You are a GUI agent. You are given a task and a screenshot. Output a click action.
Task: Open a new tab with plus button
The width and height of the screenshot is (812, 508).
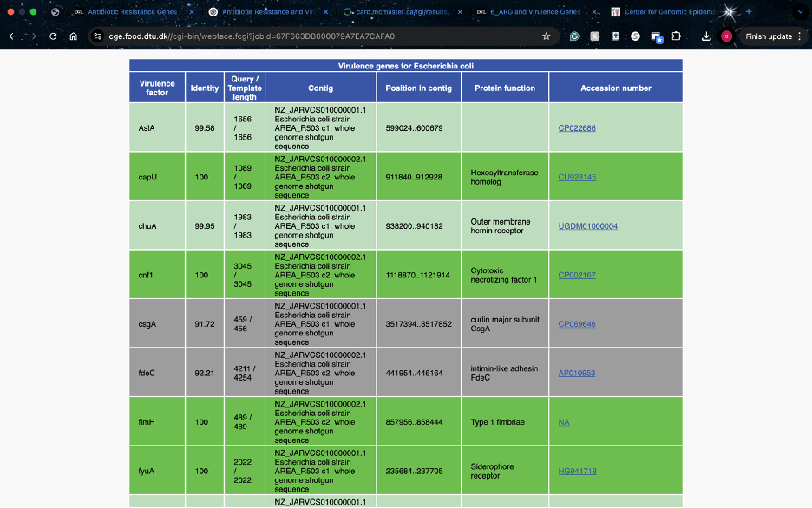tap(749, 12)
